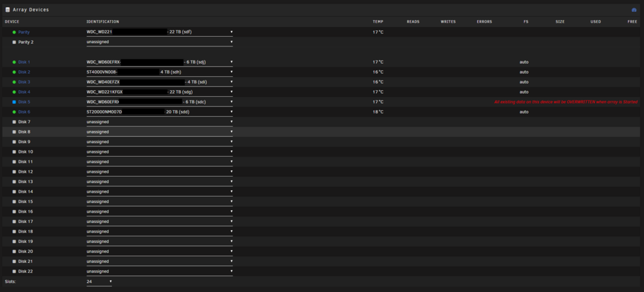Click the grey status square for Disk 15
The image size is (644, 292).
coord(14,202)
